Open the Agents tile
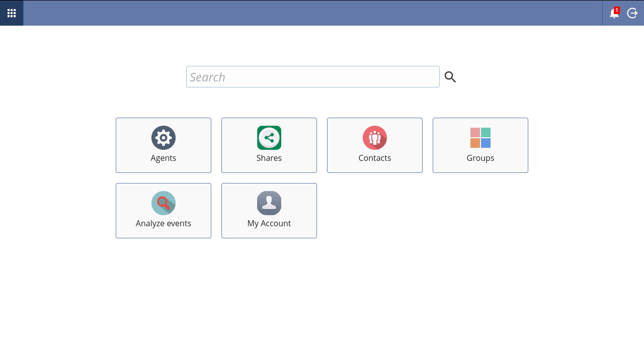Image resolution: width=644 pixels, height=362 pixels. click(x=163, y=145)
